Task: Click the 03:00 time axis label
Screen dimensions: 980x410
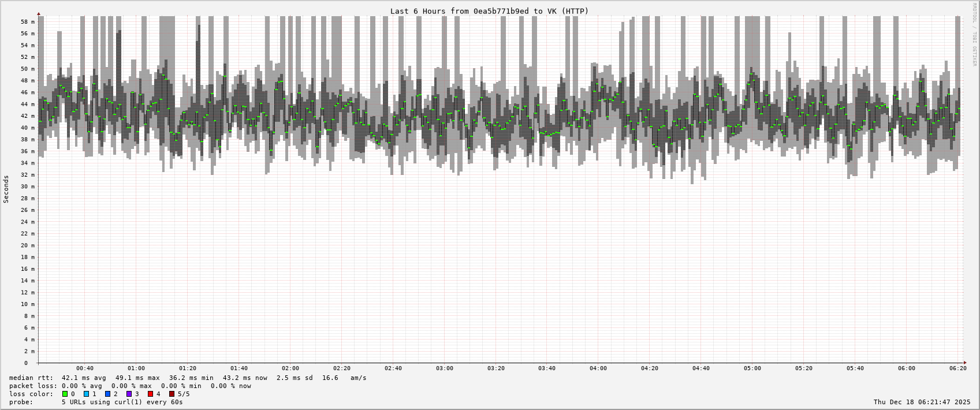Action: [444, 368]
